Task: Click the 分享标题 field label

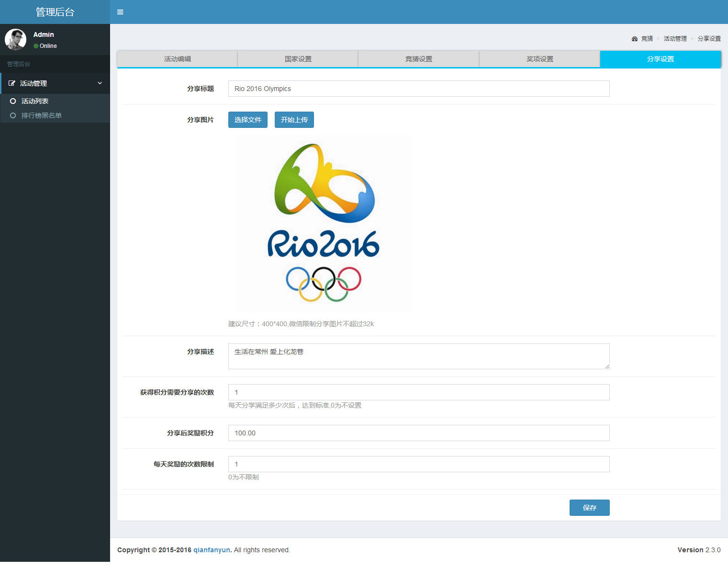Action: click(201, 89)
